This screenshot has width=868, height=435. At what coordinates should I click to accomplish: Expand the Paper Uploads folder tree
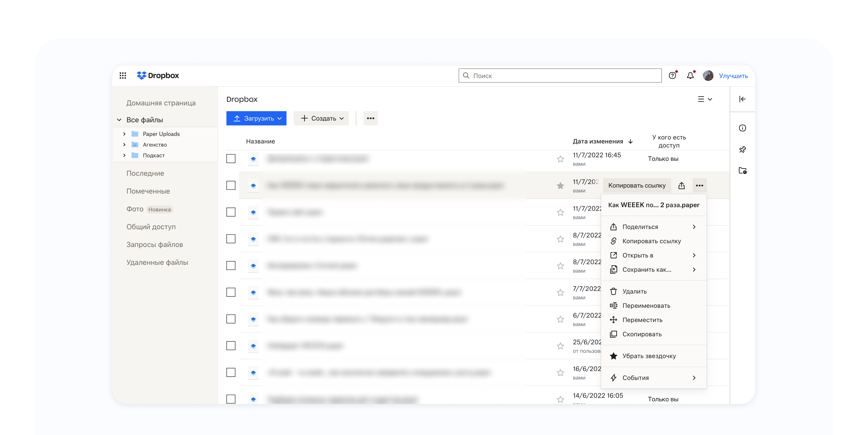124,134
